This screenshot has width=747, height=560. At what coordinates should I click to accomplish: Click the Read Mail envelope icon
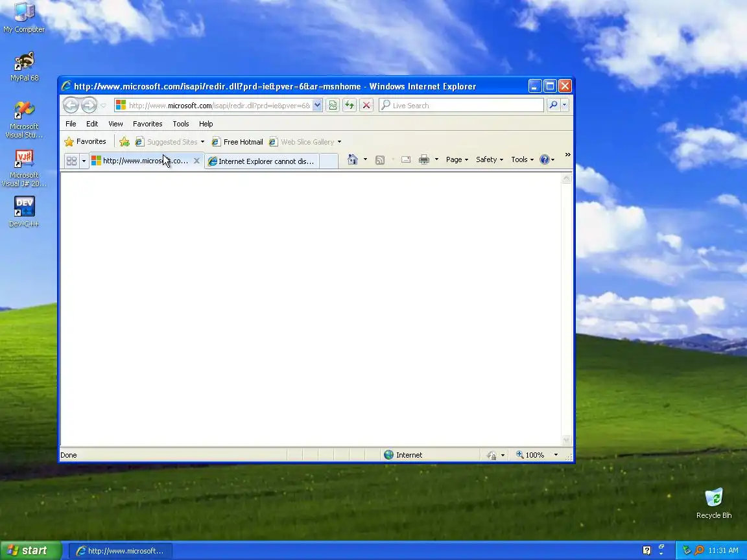point(406,160)
